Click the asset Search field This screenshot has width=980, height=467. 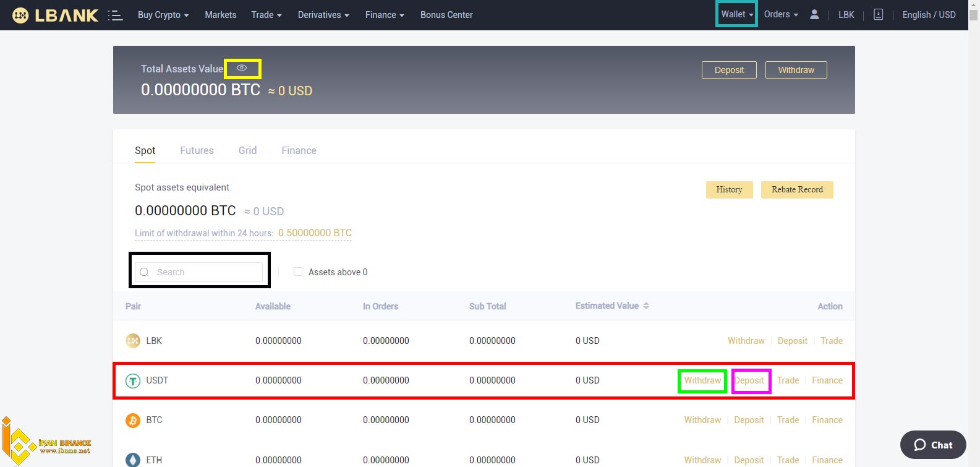pos(198,272)
